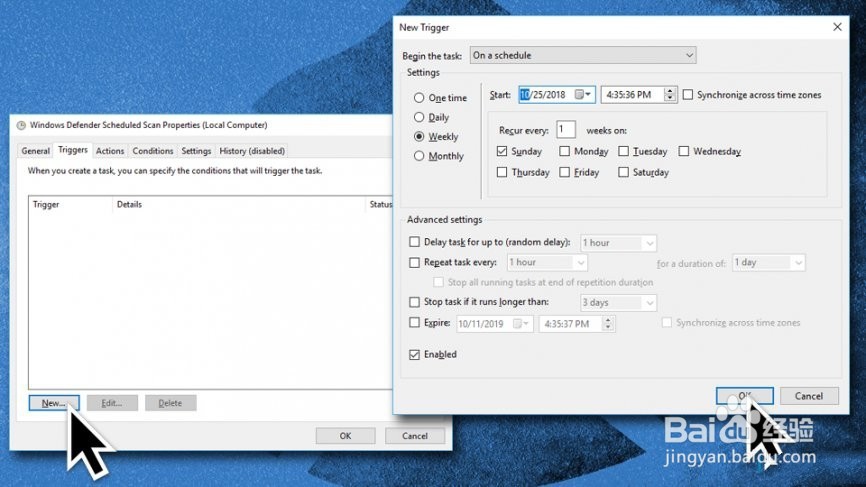The width and height of the screenshot is (866, 487).
Task: Enable the Tuesday checkbox
Action: pos(623,151)
